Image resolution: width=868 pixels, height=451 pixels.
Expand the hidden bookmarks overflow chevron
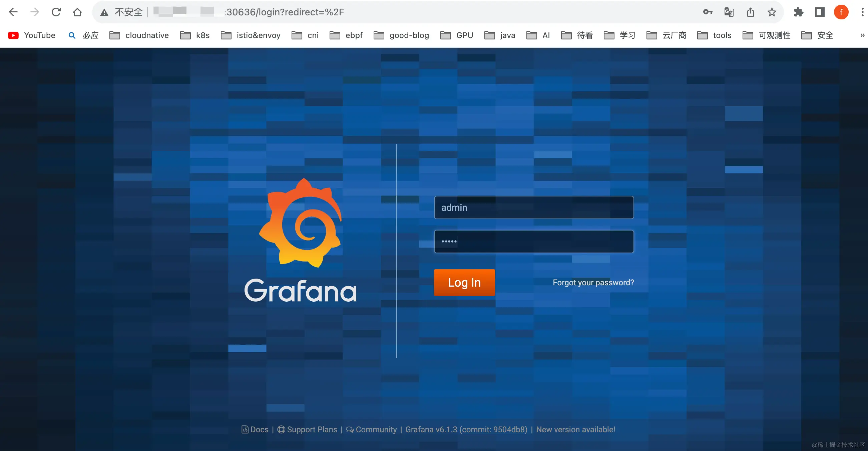tap(862, 35)
